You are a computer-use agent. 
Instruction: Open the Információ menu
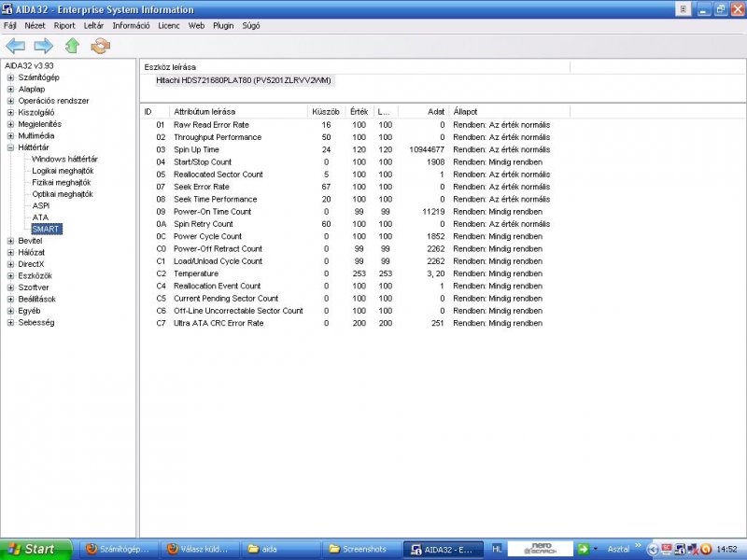(131, 26)
